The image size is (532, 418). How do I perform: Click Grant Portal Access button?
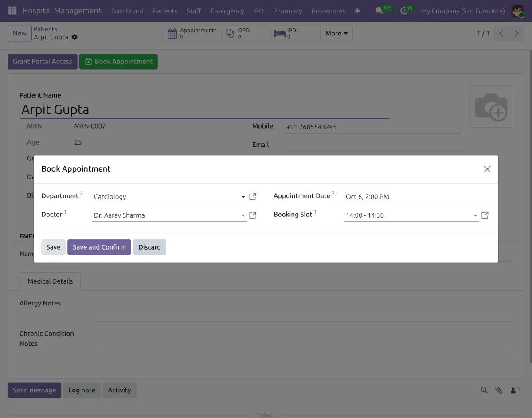[x=43, y=62]
